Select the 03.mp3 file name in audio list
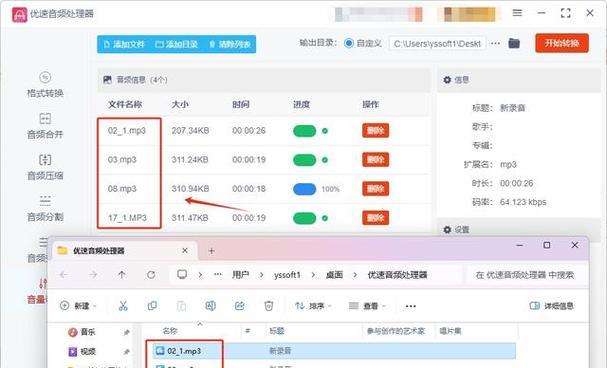Screen dimensions: 607x368 click(x=122, y=159)
